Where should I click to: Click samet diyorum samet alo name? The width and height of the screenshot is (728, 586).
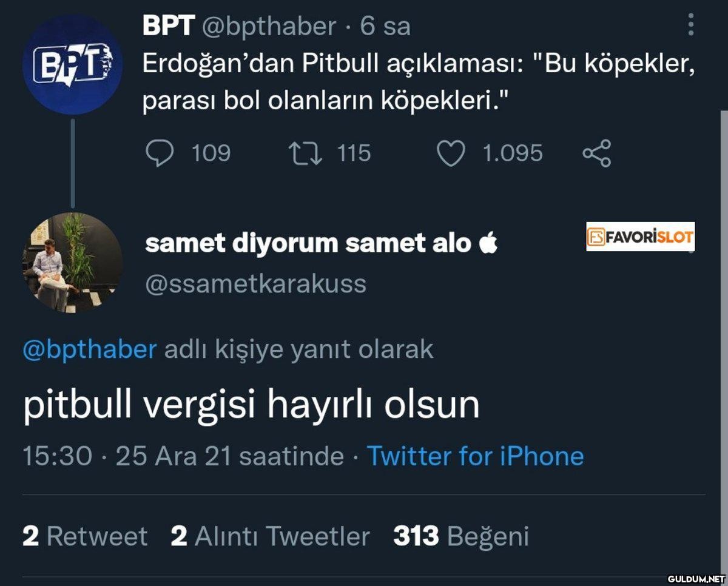pos(308,243)
